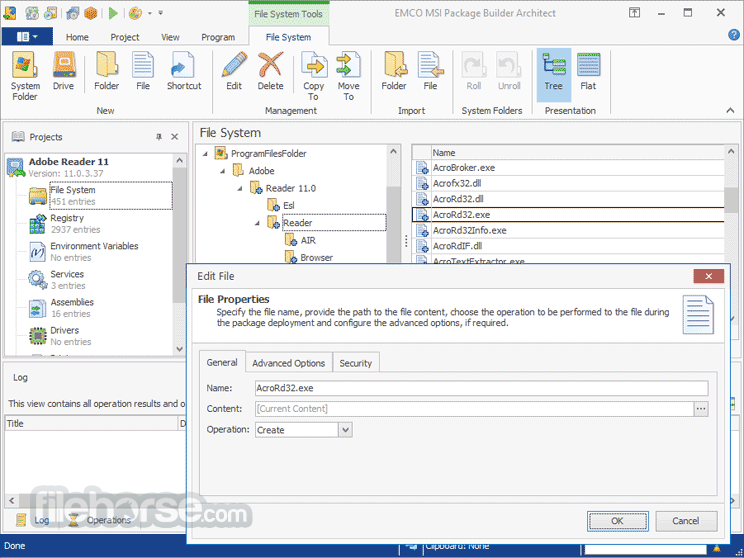Click the Move To icon
Screen dimensions: 744x558
pyautogui.click(x=348, y=76)
